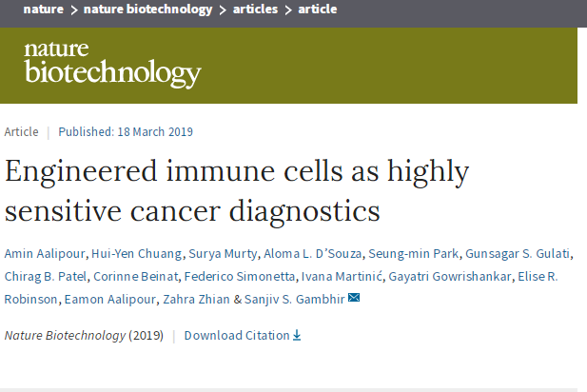Click author Federico Simonetta
Viewport: 587px width, 392px height.
pos(240,276)
